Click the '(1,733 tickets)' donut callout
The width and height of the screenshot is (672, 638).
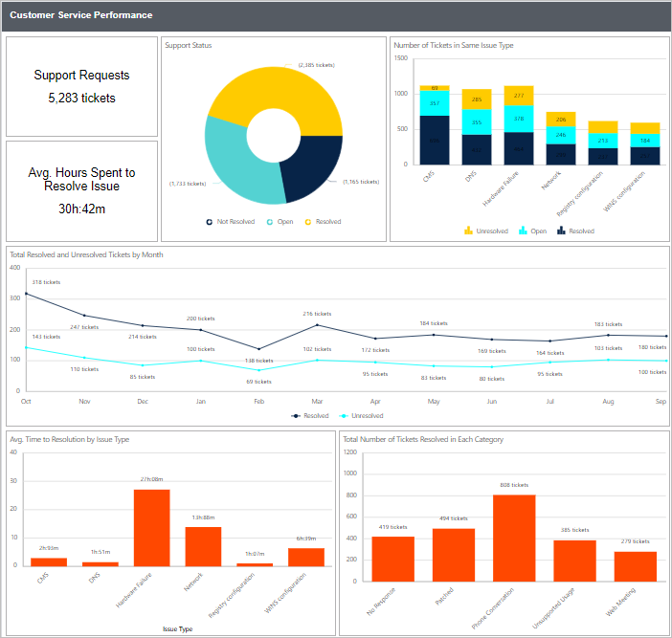(x=188, y=184)
